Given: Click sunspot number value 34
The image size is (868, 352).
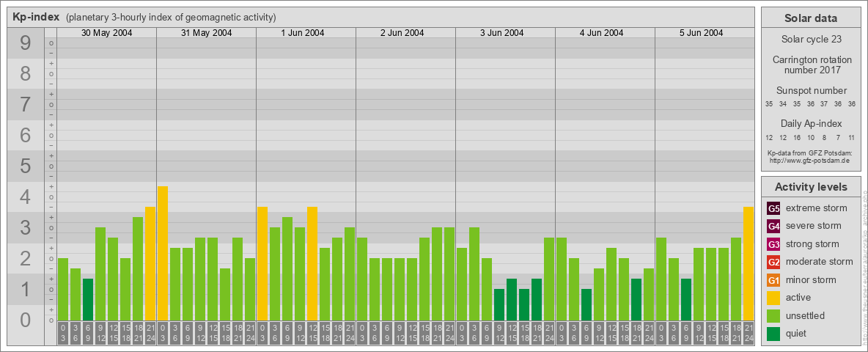Looking at the screenshot, I should (x=783, y=104).
